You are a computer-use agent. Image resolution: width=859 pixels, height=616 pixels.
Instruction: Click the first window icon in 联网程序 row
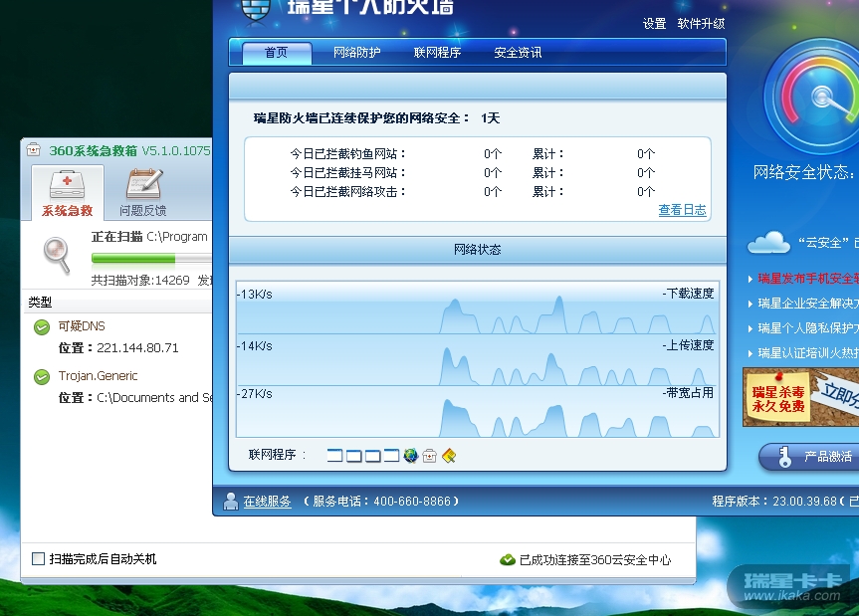334,455
